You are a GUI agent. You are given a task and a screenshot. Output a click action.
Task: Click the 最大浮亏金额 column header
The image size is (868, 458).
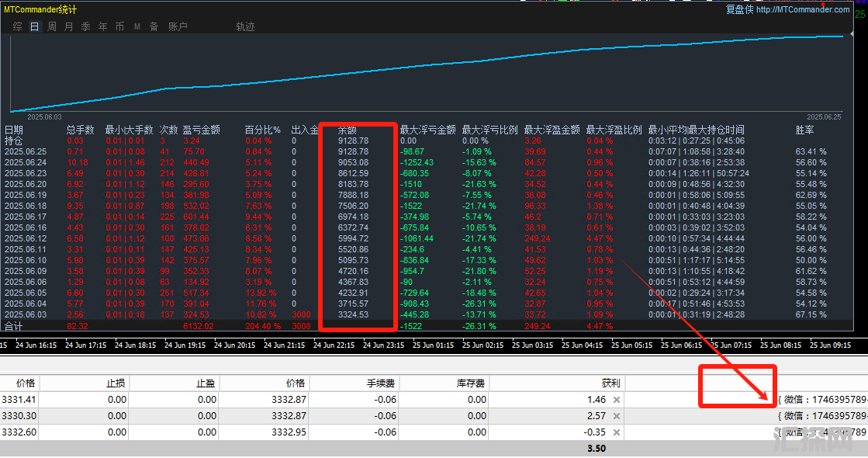coord(428,130)
